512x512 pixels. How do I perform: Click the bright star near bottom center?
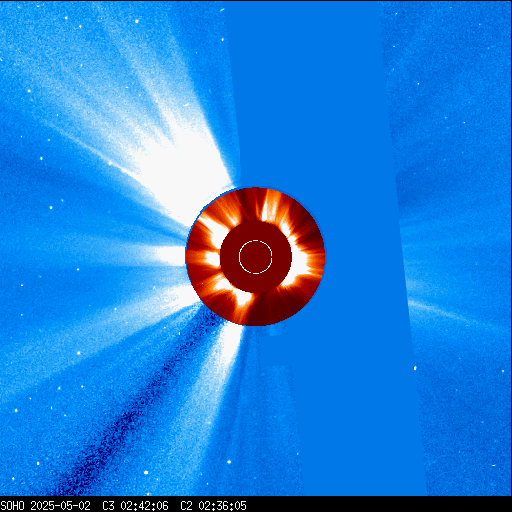point(229,462)
